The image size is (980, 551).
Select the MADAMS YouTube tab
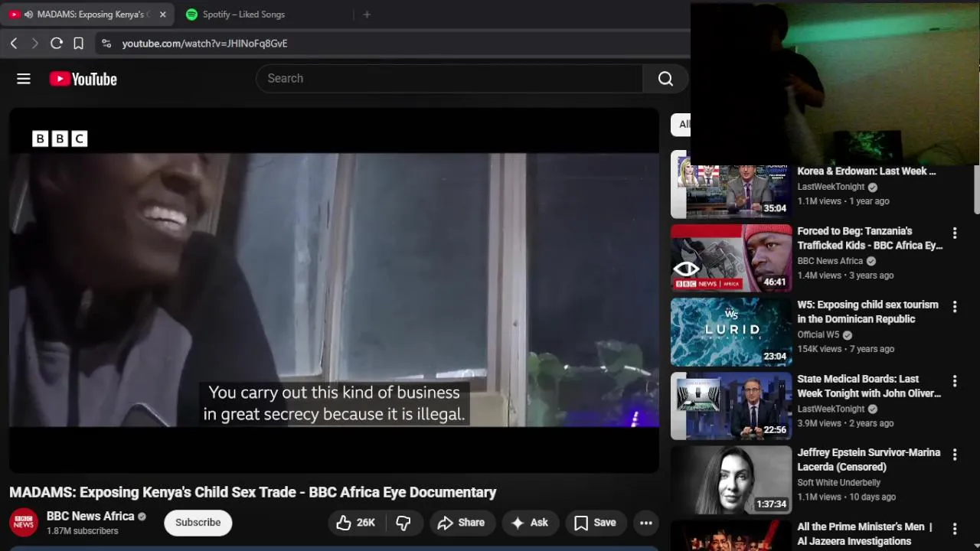coord(88,15)
